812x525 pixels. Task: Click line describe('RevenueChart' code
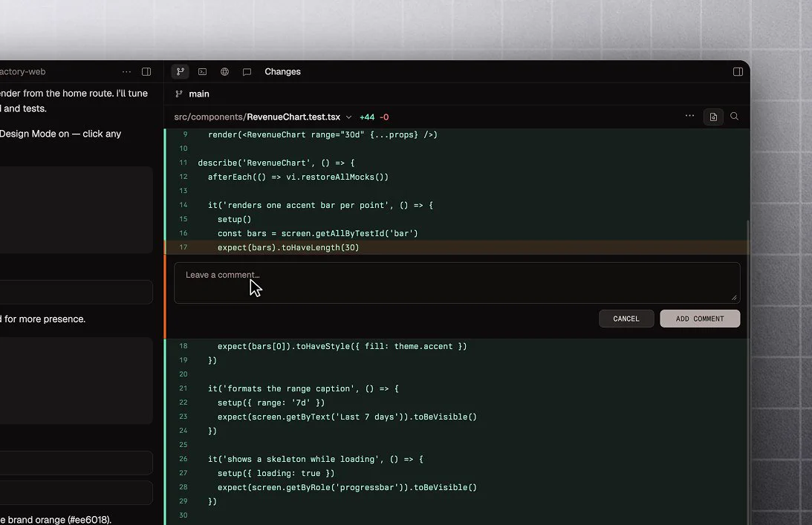(276, 163)
